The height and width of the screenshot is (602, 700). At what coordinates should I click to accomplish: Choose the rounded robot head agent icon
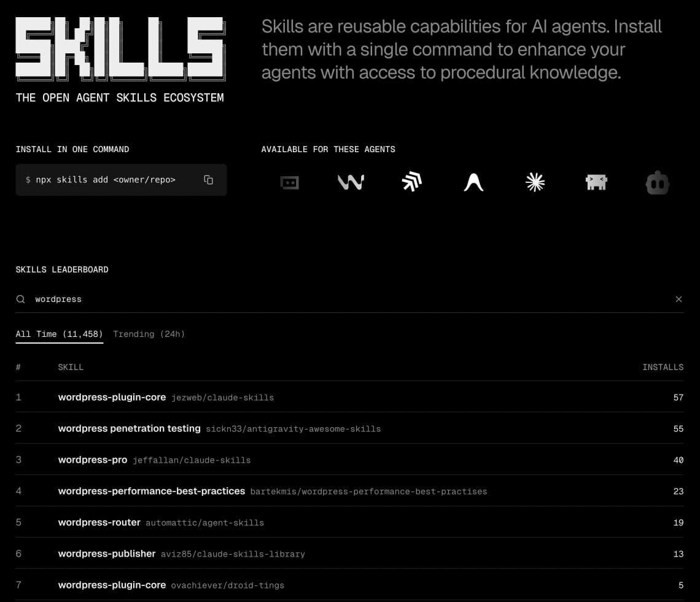coord(657,183)
